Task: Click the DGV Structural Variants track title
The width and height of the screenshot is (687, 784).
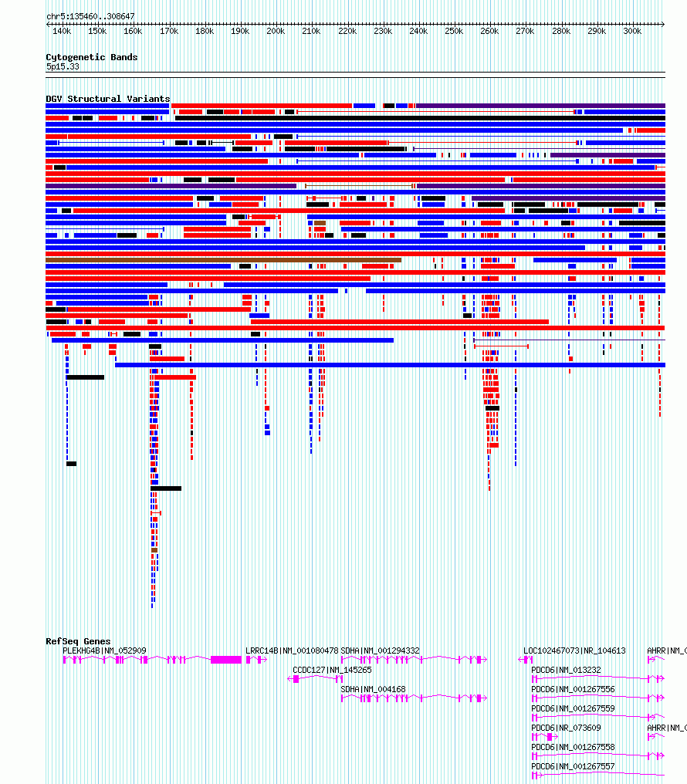Action: (108, 99)
